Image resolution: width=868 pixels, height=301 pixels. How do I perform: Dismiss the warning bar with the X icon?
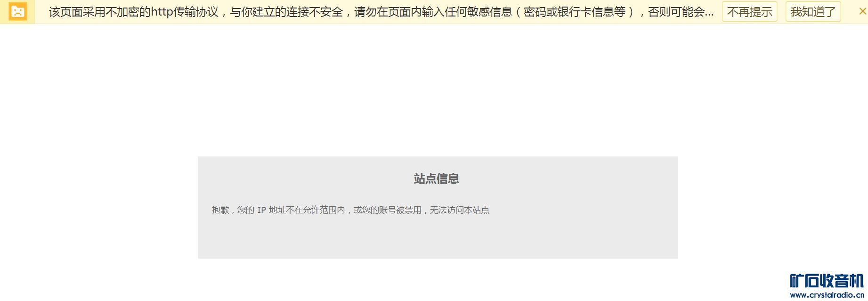pyautogui.click(x=862, y=11)
